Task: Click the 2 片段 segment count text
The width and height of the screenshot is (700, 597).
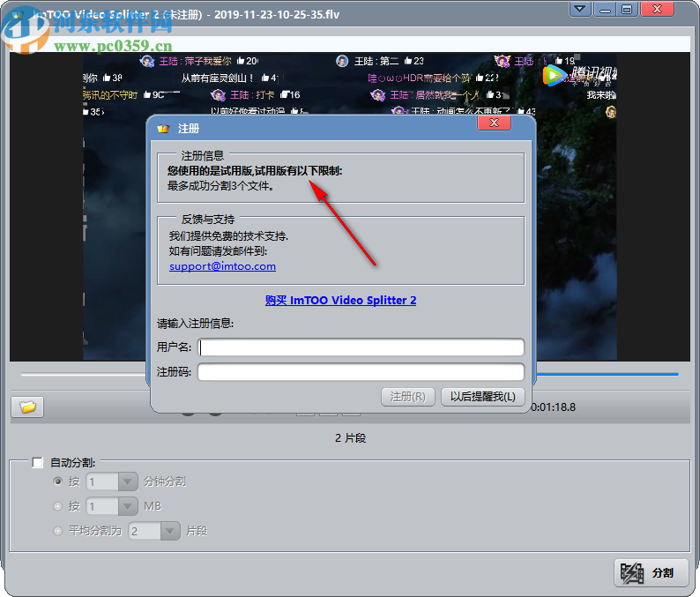Action: [351, 438]
